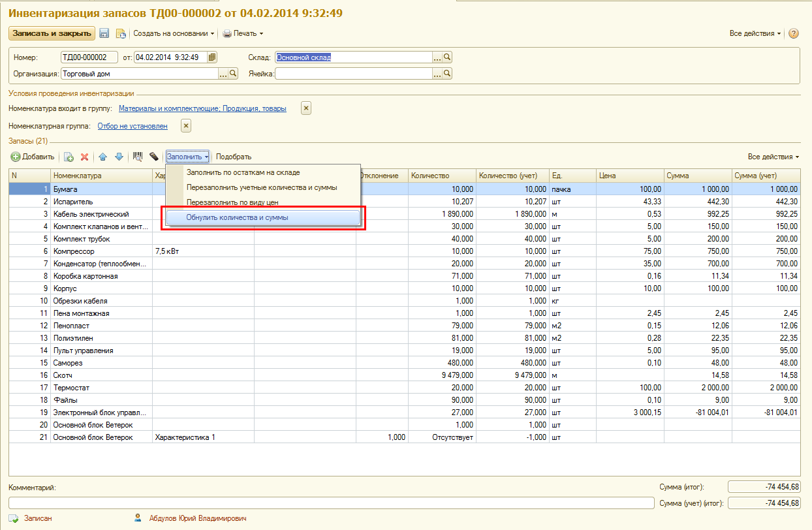
Task: Click the Подобрать button
Action: coord(233,157)
